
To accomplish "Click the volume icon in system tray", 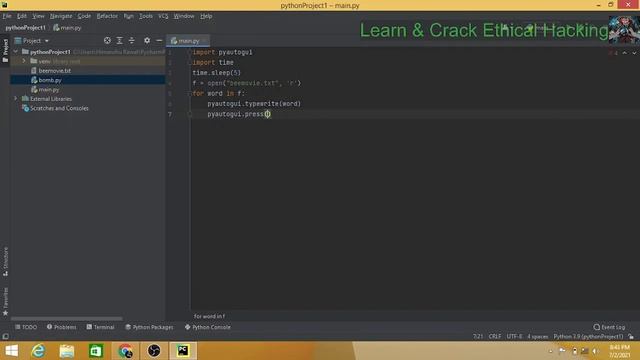I will pyautogui.click(x=595, y=351).
